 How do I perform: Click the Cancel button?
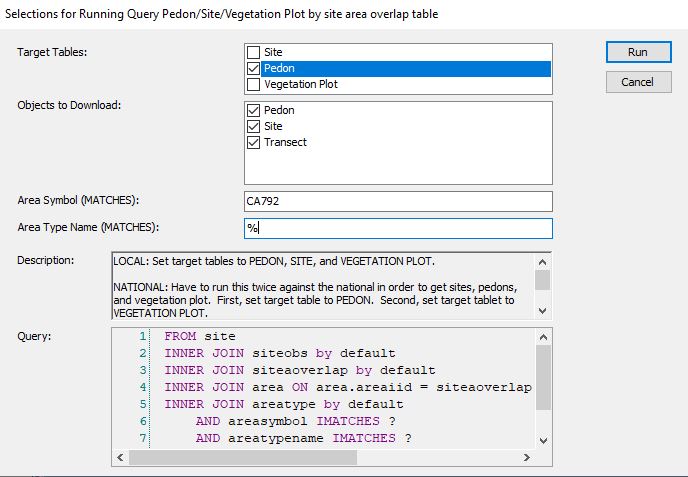pos(638,82)
